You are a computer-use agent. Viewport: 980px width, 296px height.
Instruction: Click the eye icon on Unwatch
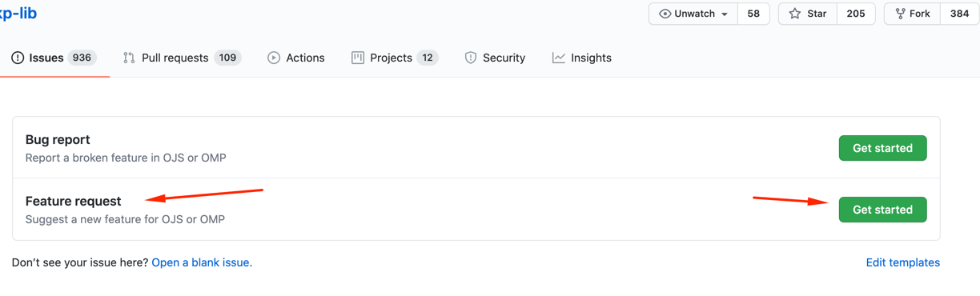pos(665,14)
